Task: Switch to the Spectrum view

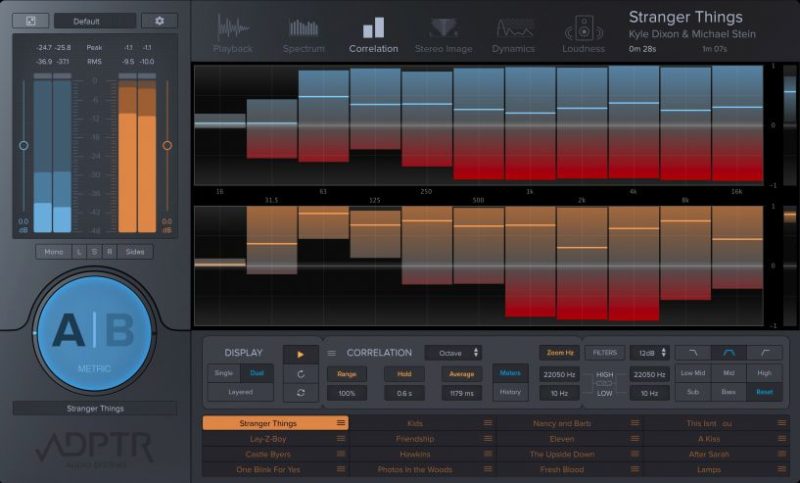Action: [304, 35]
